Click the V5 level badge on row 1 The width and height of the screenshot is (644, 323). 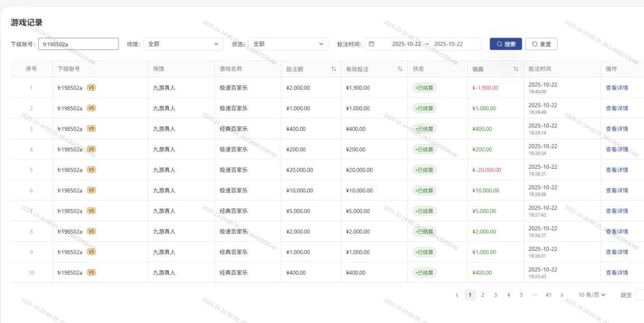point(91,86)
